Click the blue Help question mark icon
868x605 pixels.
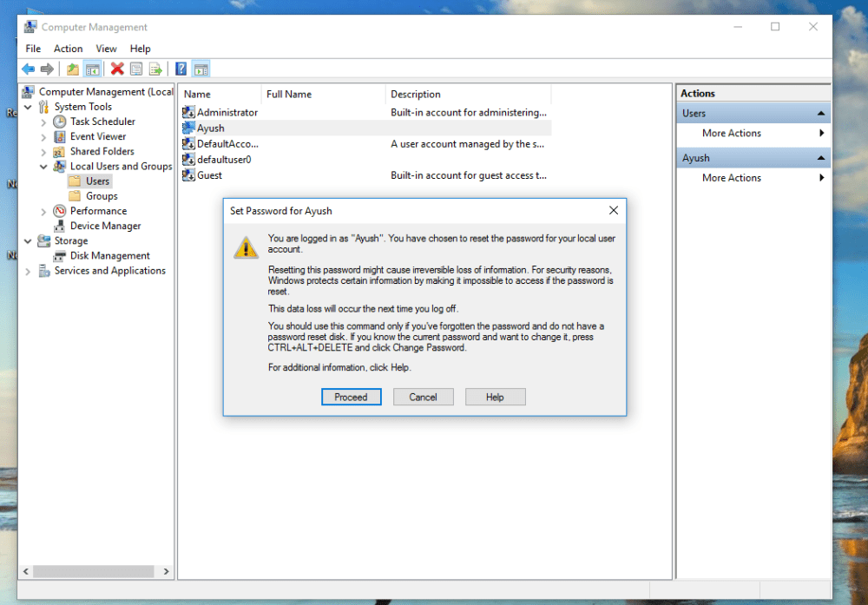point(181,69)
